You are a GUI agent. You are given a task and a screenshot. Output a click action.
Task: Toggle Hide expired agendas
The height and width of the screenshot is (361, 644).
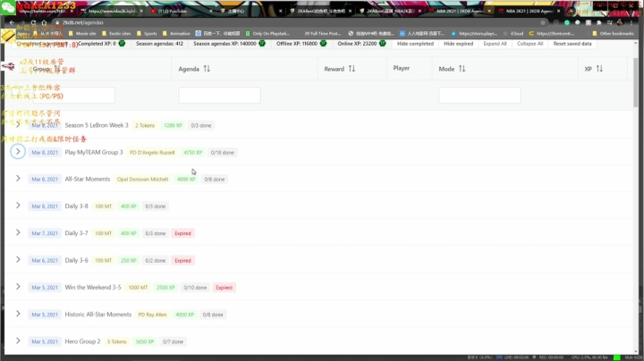pyautogui.click(x=458, y=44)
